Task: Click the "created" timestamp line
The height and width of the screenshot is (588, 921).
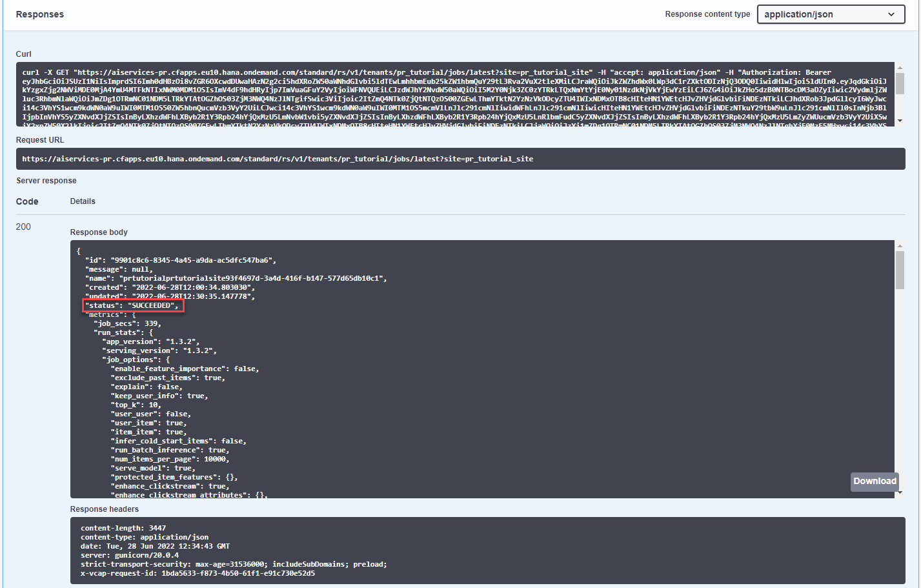Action: (170, 287)
